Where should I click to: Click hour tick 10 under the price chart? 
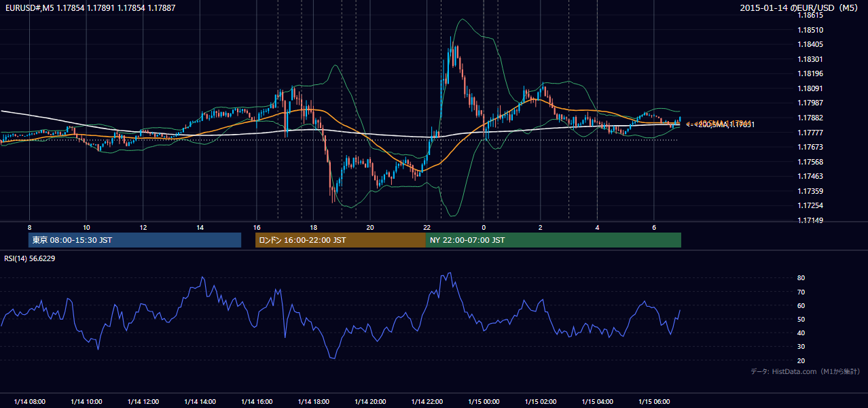point(86,227)
